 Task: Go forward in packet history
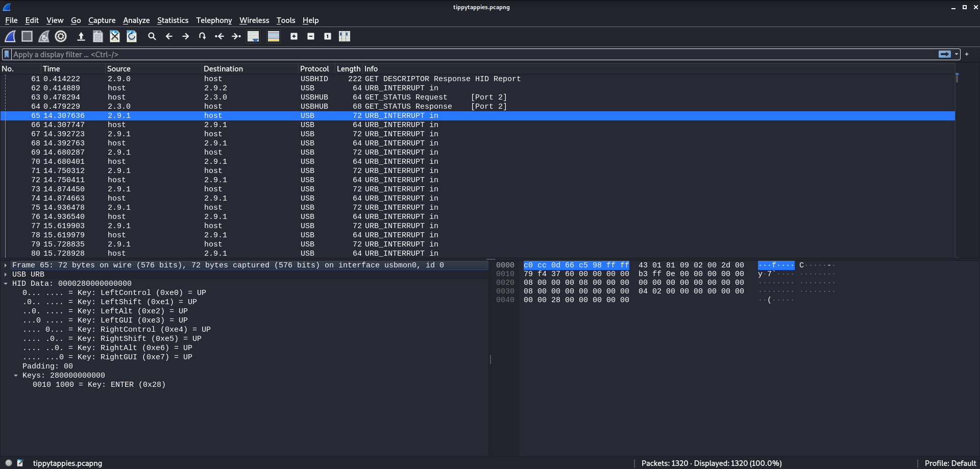pyautogui.click(x=186, y=36)
